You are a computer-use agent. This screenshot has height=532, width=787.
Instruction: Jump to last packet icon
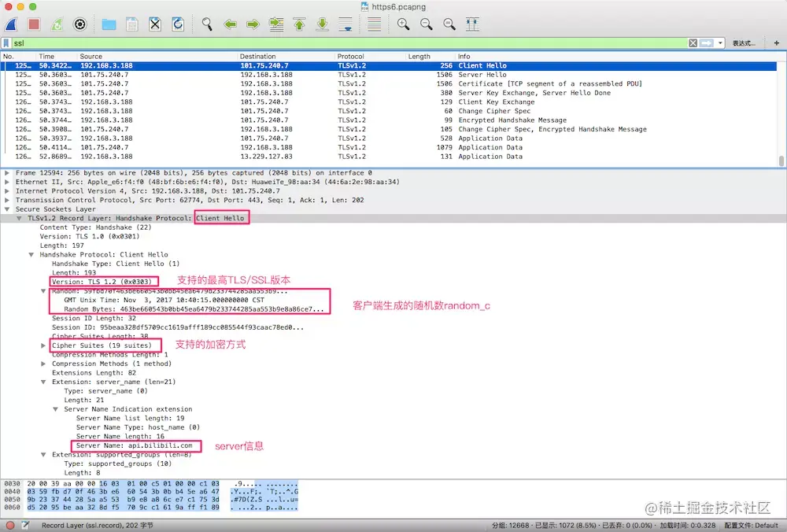point(322,24)
